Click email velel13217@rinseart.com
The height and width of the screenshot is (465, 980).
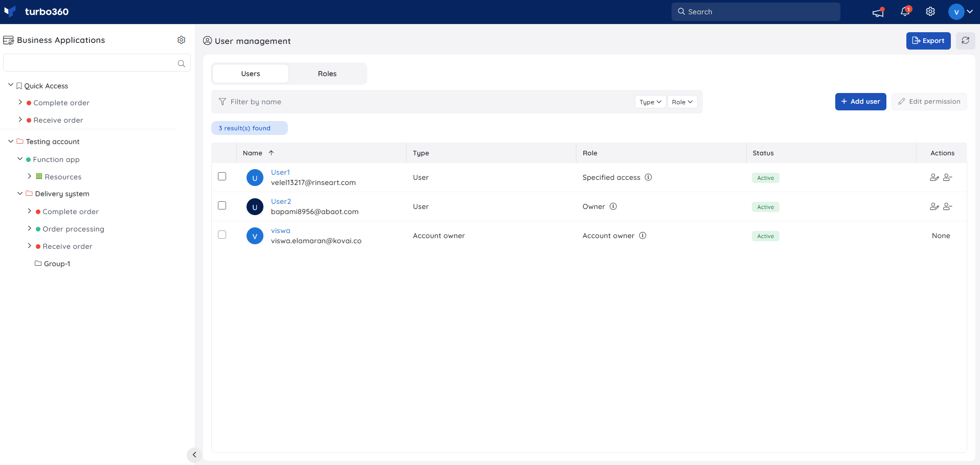313,182
